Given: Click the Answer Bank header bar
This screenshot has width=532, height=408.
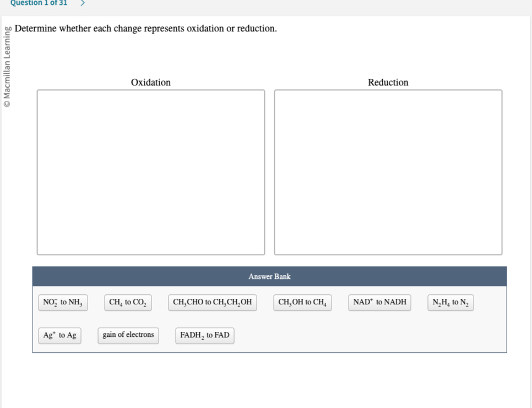Looking at the screenshot, I should [269, 276].
